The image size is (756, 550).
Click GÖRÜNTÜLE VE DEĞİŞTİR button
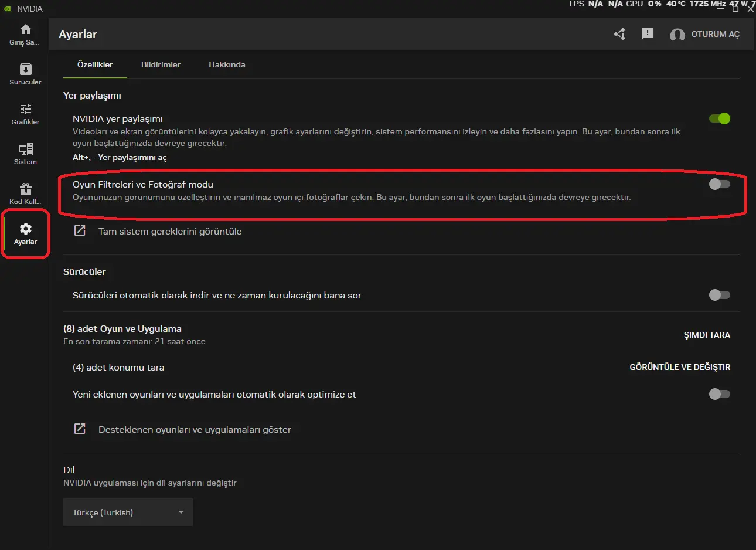click(x=680, y=367)
